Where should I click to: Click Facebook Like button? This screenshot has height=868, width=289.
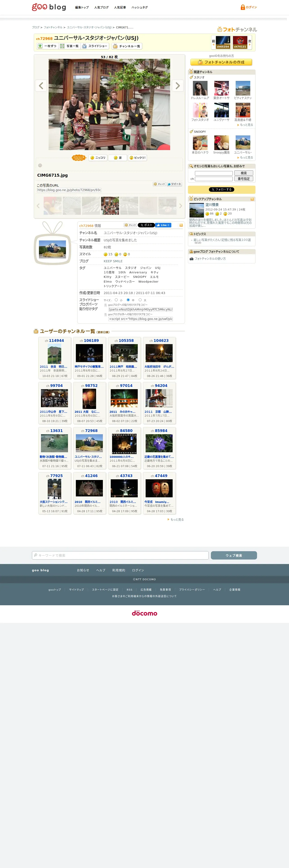[x=163, y=225]
